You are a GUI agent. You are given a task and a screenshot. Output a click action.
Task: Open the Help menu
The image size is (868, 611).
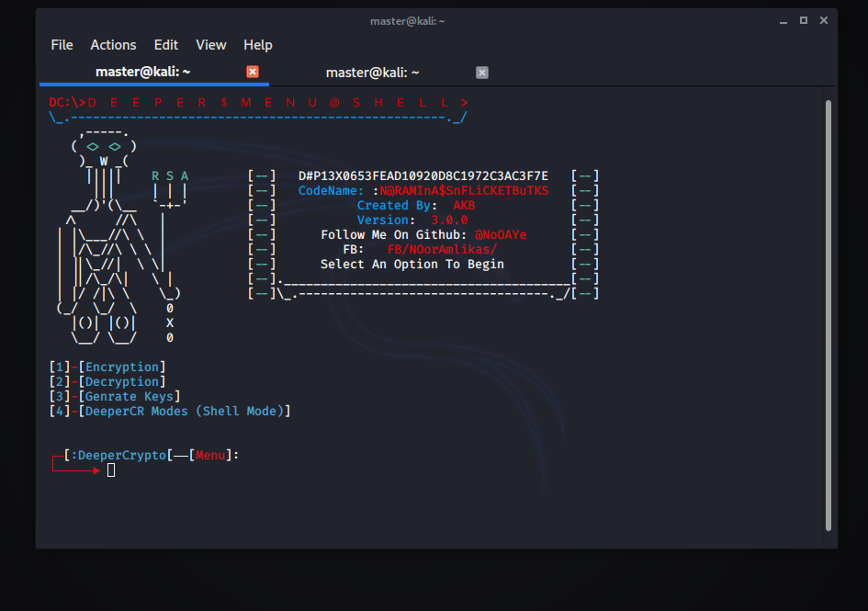tap(258, 45)
